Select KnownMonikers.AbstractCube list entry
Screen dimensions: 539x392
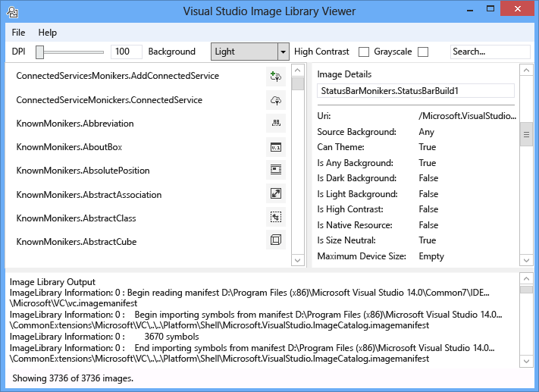77,242
